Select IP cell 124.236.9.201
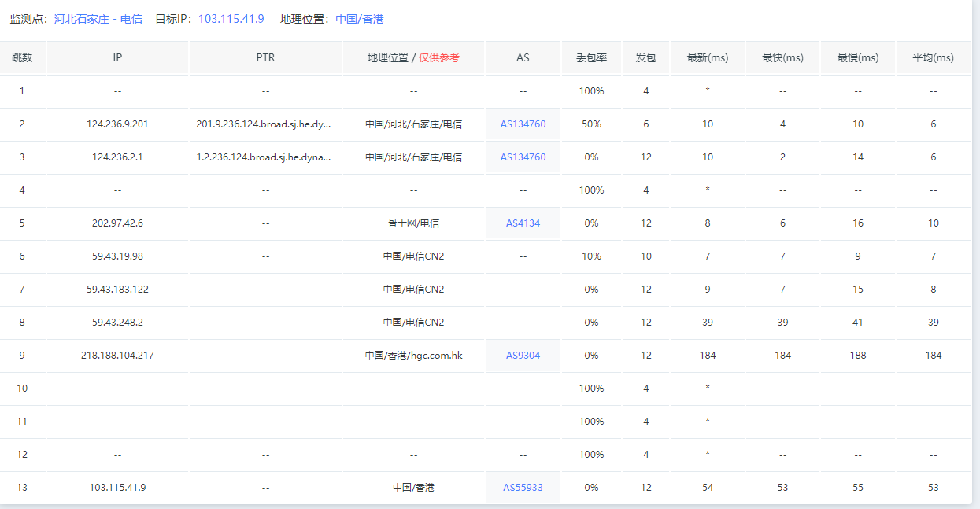980x509 pixels. point(117,124)
